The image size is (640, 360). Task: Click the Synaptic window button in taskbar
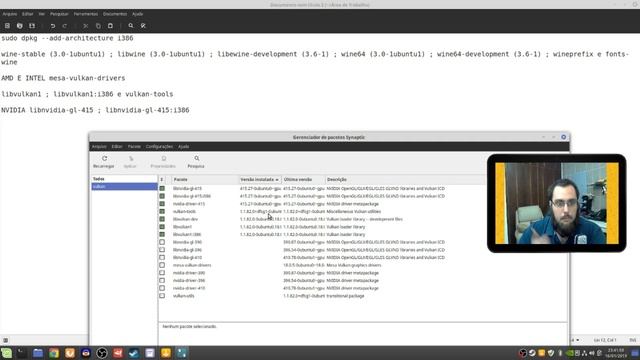(182, 353)
